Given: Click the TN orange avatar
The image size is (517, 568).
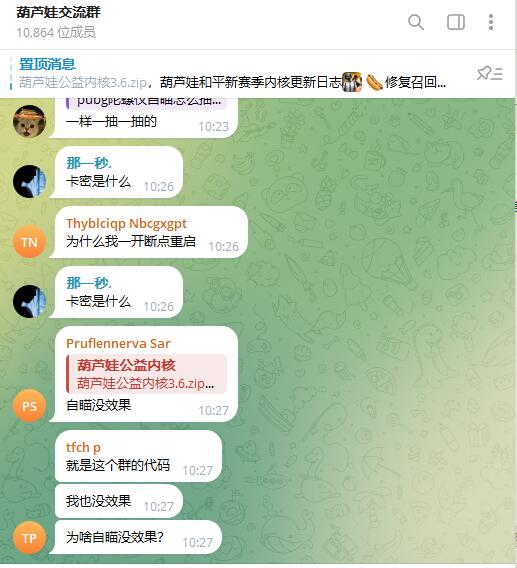Looking at the screenshot, I should coord(29,242).
